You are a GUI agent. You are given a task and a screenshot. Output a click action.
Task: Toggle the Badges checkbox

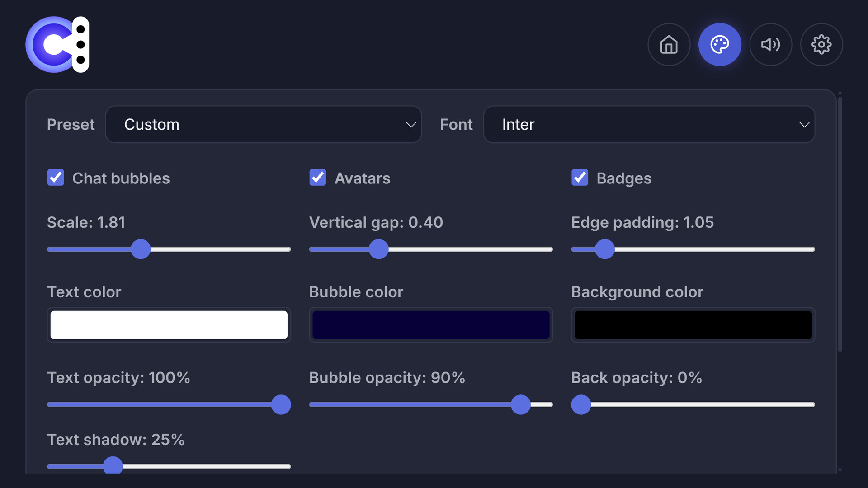pos(580,178)
